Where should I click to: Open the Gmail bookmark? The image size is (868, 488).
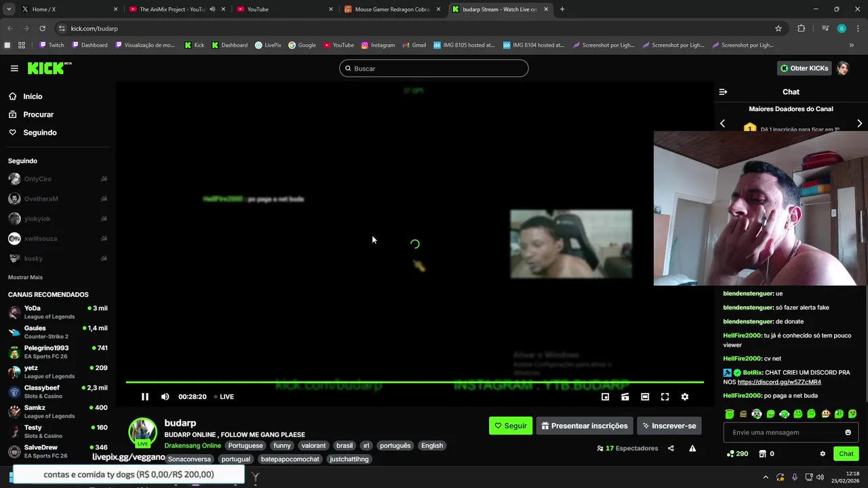click(414, 45)
